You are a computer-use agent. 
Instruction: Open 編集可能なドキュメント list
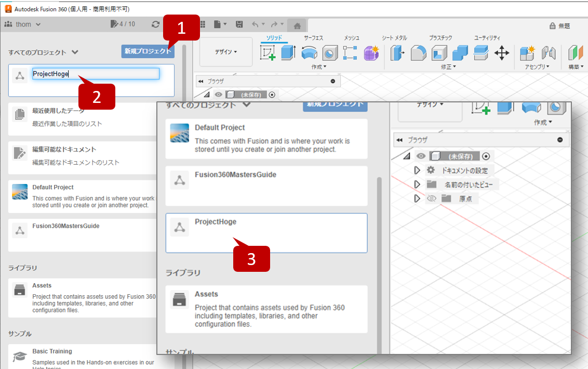pos(83,157)
